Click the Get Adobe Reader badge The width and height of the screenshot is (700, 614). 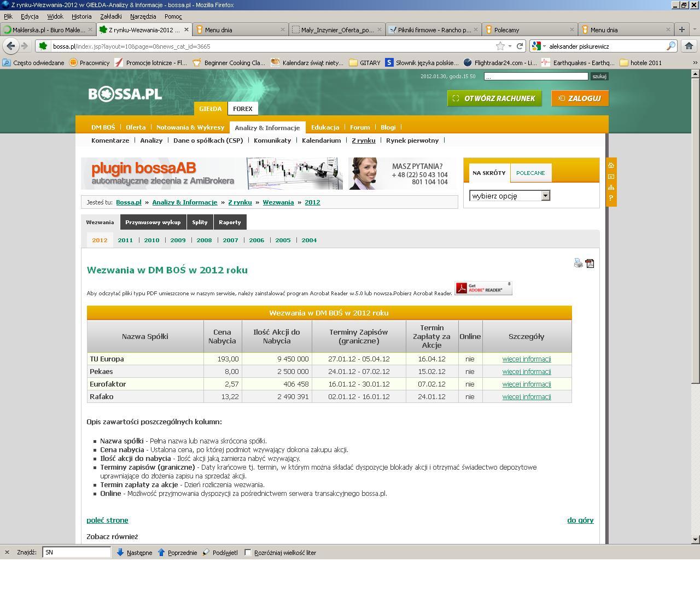pyautogui.click(x=483, y=288)
